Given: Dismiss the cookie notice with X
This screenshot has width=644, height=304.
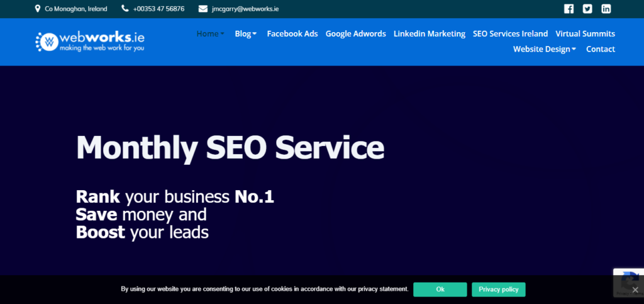Looking at the screenshot, I should click(635, 290).
